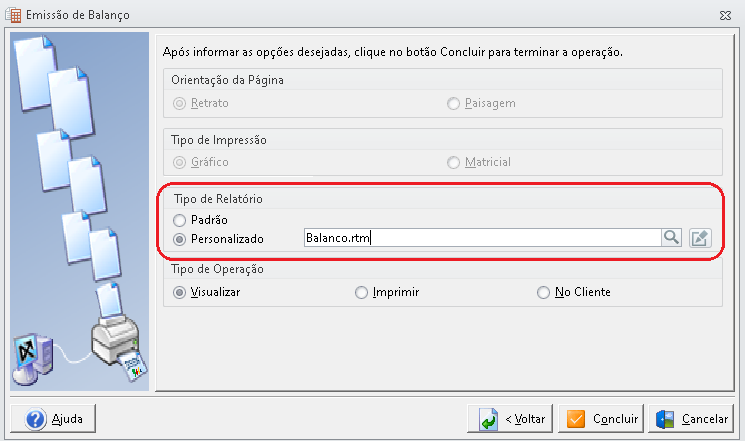Viewport: 745px width, 441px height.
Task: Click the calculator icon in title bar
Action: coord(13,15)
